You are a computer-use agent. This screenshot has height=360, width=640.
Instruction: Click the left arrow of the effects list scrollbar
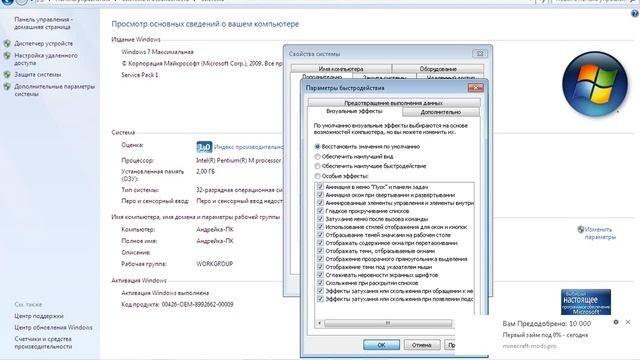click(320, 323)
